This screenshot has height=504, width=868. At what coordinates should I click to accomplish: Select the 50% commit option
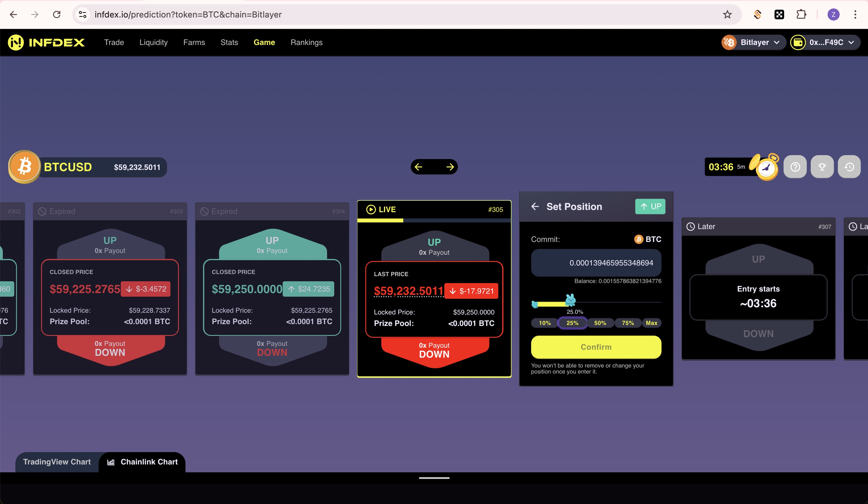(x=600, y=323)
